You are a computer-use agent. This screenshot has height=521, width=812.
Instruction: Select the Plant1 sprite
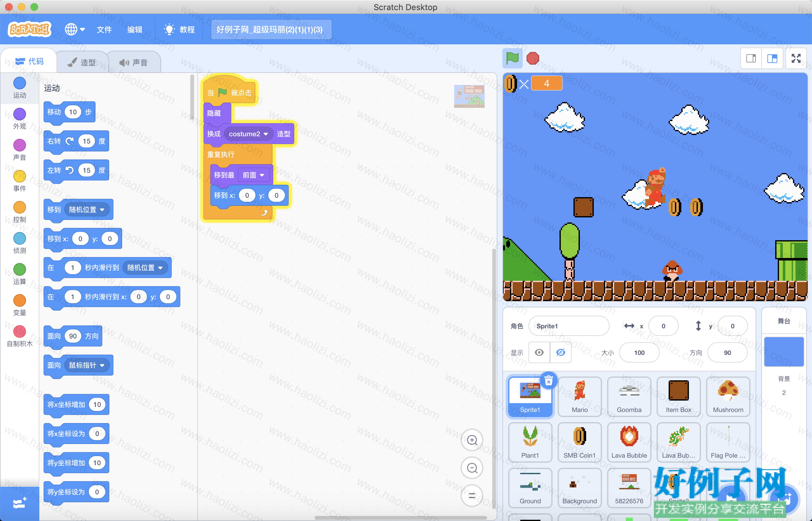[530, 442]
